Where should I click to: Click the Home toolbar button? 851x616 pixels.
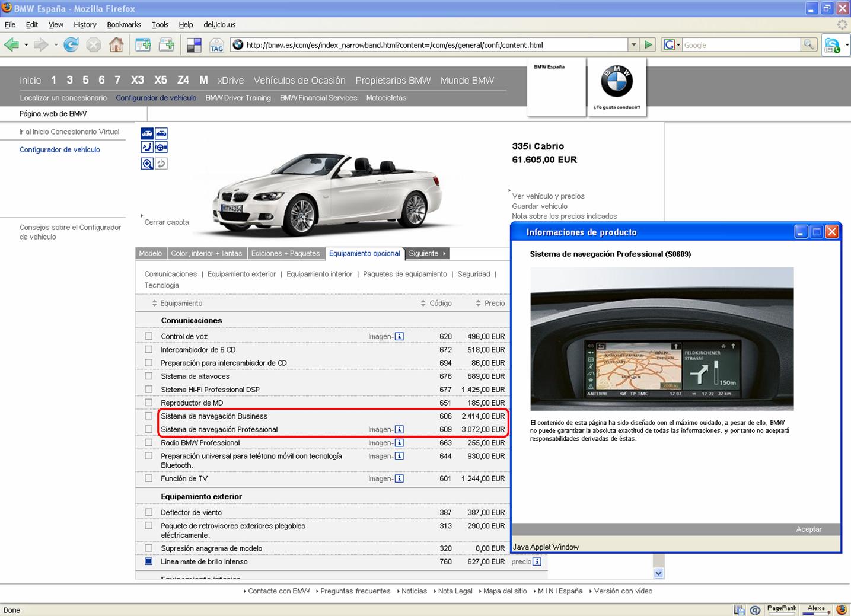(x=116, y=45)
